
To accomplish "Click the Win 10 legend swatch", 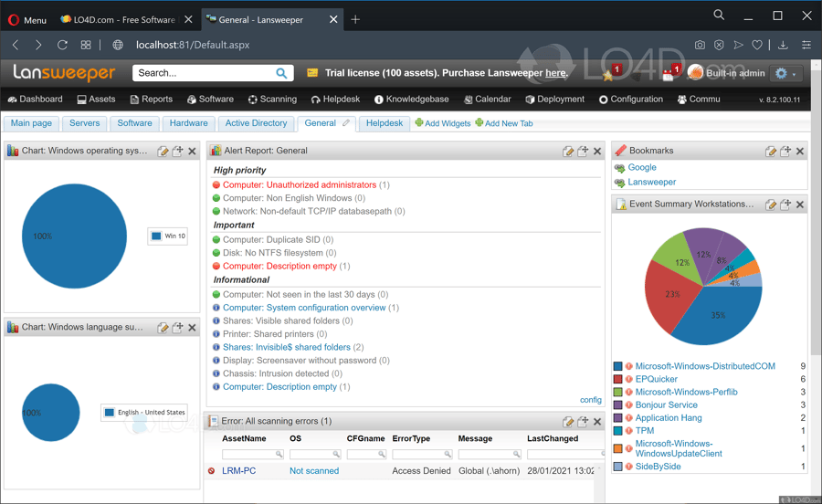I will point(156,236).
